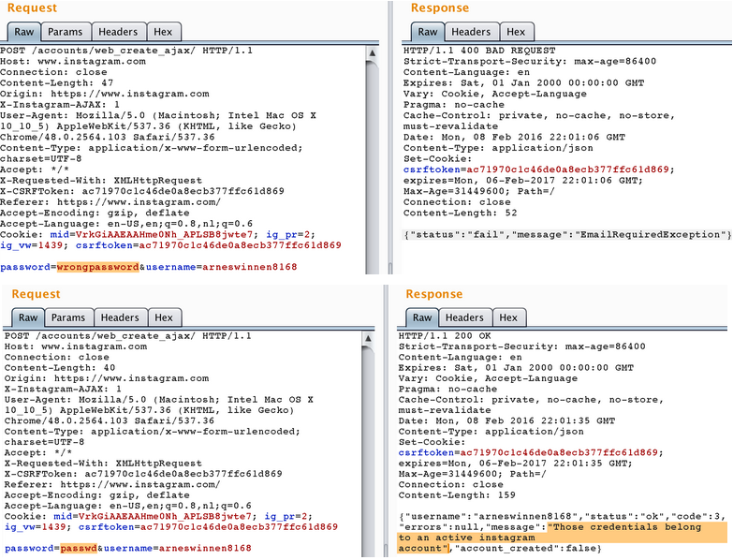This screenshot has width=733, height=560.
Task: Select Raw tab in bottom Response panel
Action: (x=422, y=317)
